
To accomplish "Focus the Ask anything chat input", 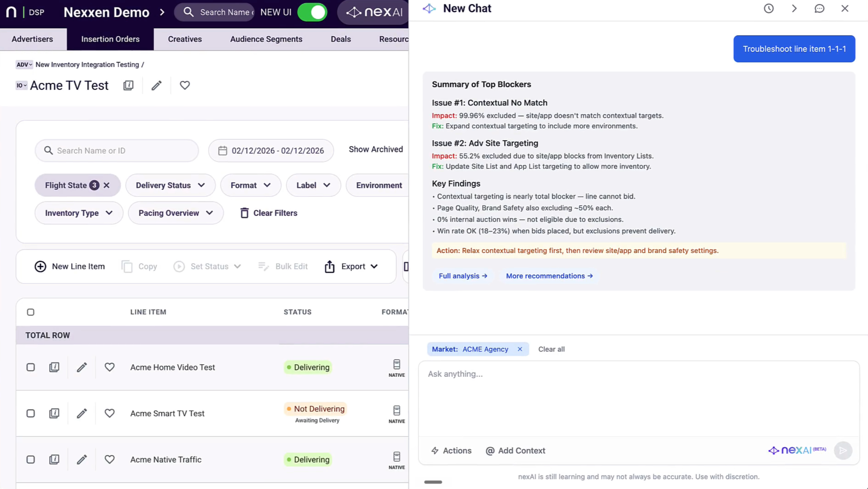I will pos(638,399).
